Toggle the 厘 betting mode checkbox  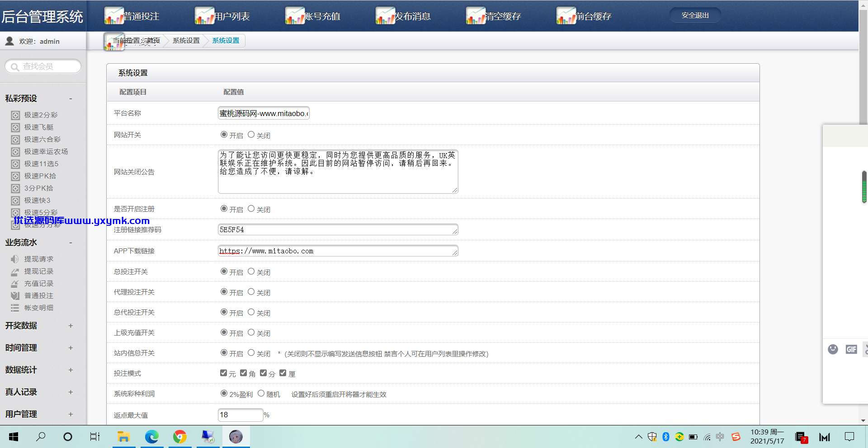(283, 373)
